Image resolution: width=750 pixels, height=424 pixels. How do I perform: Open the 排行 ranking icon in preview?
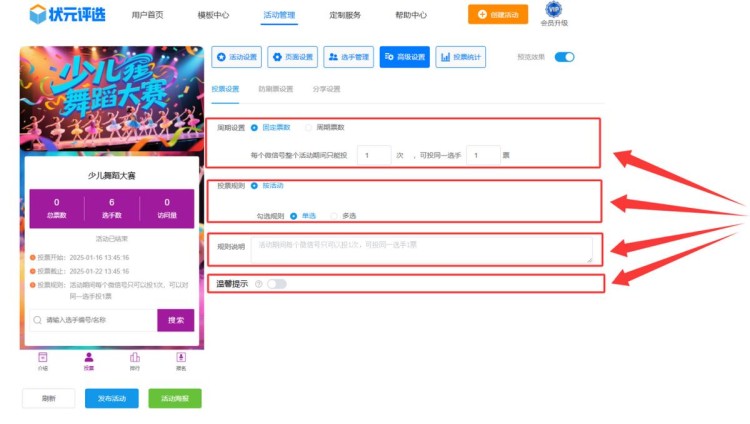[x=135, y=360]
